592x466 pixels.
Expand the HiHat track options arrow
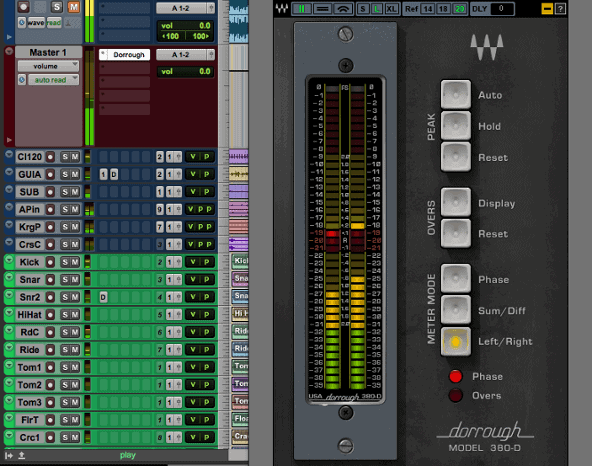[x=9, y=312]
